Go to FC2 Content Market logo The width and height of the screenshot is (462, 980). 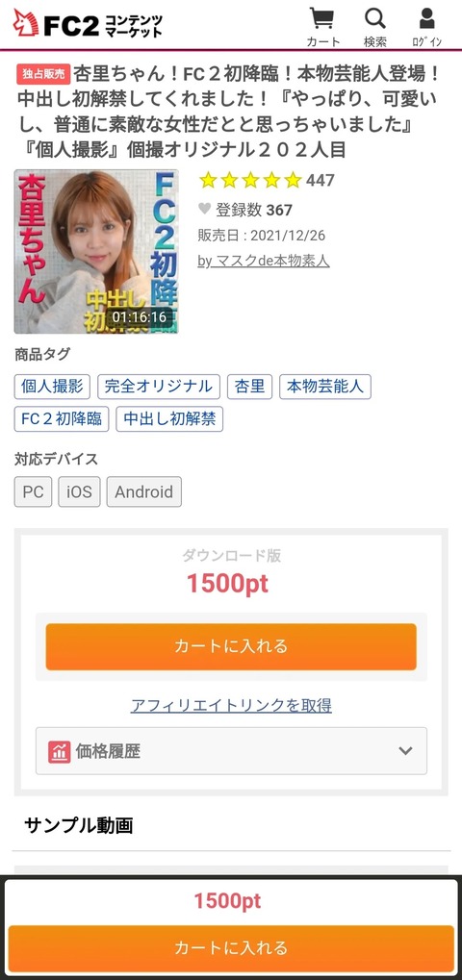[88, 24]
